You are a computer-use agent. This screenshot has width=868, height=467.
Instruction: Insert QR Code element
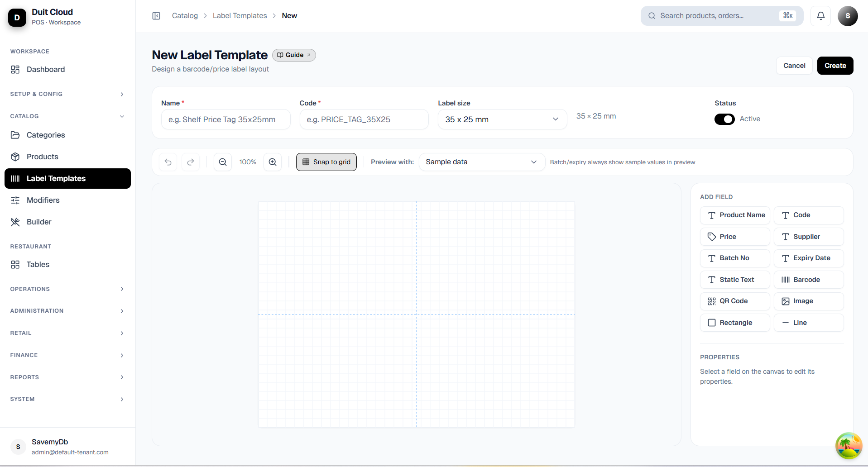pyautogui.click(x=735, y=301)
